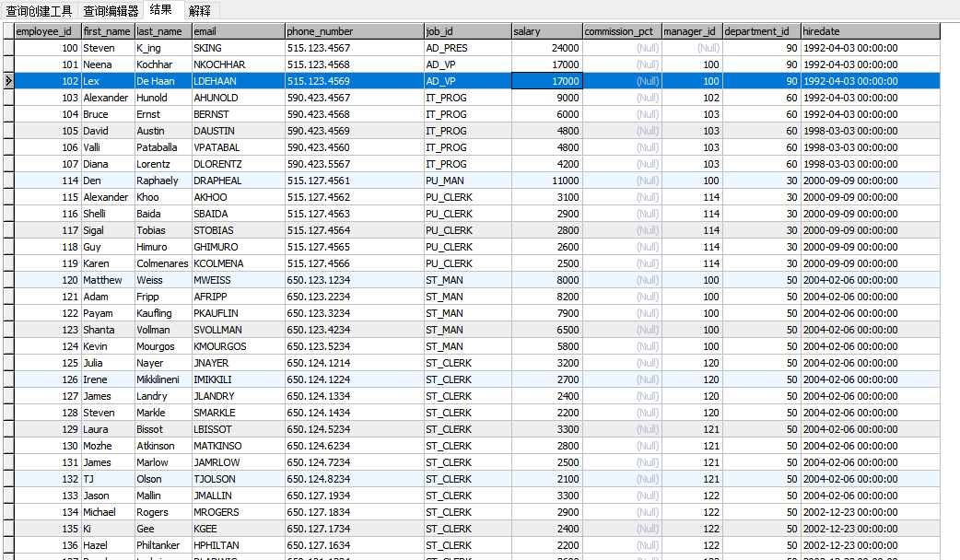This screenshot has height=560, width=960.
Task: Click the employee_id column header
Action: 48,31
